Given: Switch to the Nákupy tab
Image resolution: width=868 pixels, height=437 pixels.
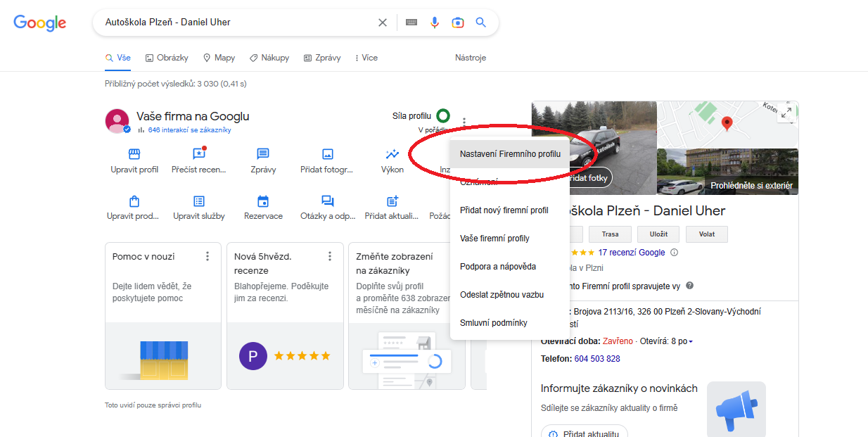Looking at the screenshot, I should [x=269, y=58].
